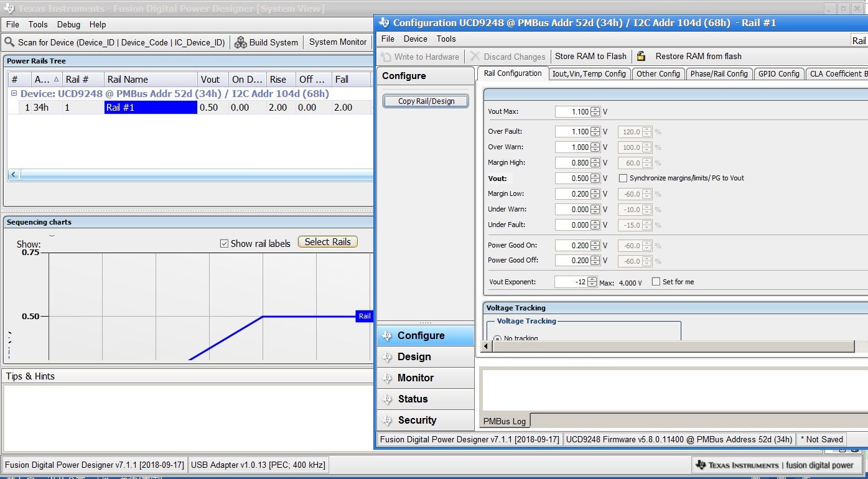The height and width of the screenshot is (479, 868).
Task: Adjust the Over Fault voltage spinner
Action: [595, 132]
